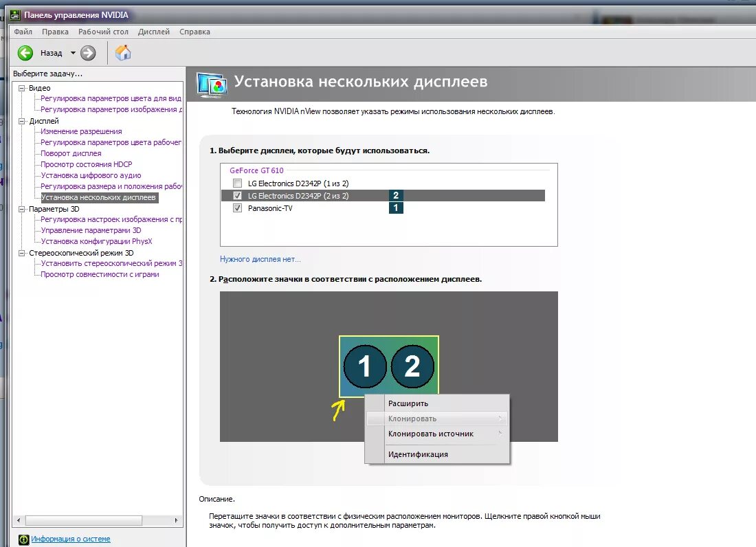This screenshot has height=547, width=756.
Task: Open Изменение разрешения task
Action: click(x=81, y=131)
